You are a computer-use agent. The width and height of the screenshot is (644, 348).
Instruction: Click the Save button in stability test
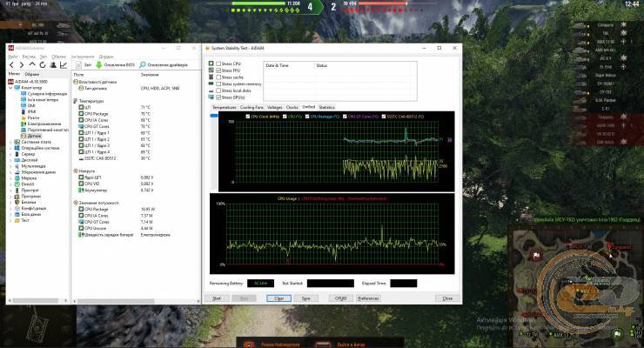306,298
